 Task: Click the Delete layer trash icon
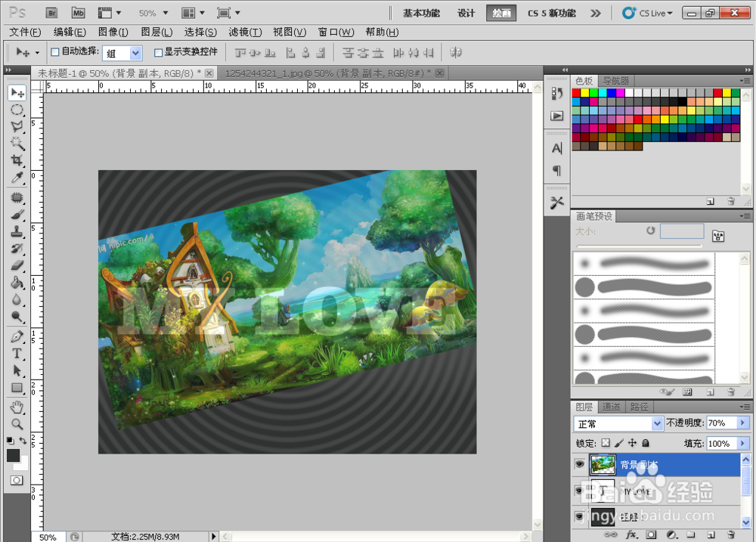[x=730, y=534]
